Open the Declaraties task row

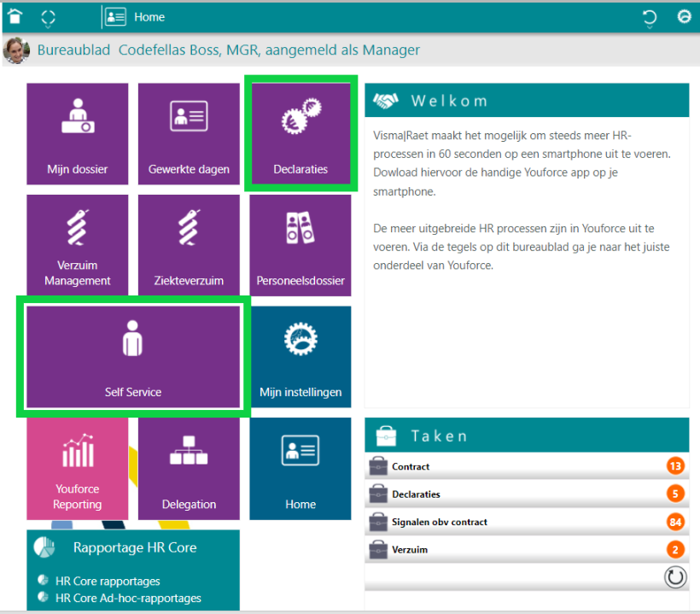tap(527, 494)
